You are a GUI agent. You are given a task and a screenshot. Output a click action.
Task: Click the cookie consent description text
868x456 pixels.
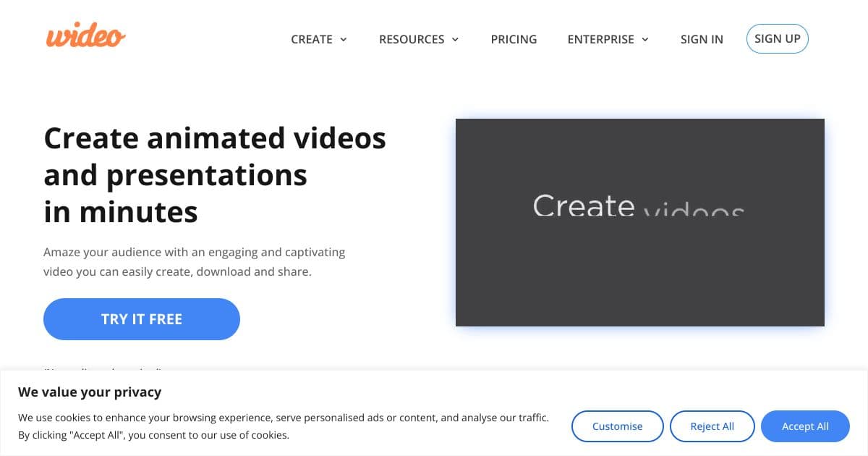(283, 426)
